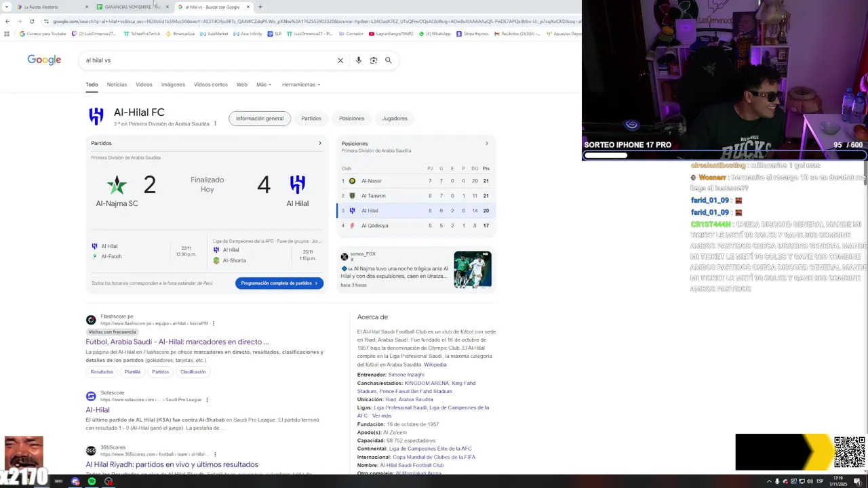Open the Wikipedia source link
This screenshot has height=488, width=868.
tap(435, 365)
